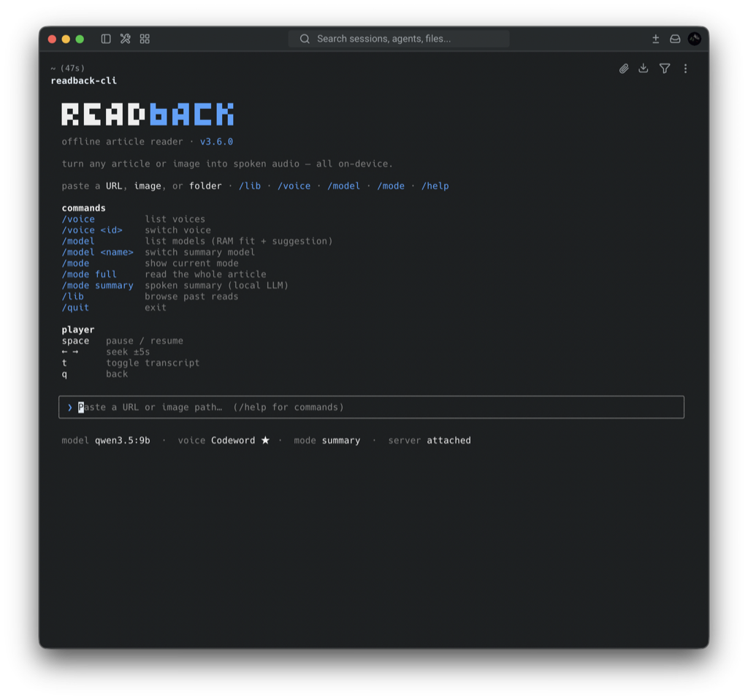Click the paperclip attach icon
Image resolution: width=748 pixels, height=700 pixels.
point(624,69)
